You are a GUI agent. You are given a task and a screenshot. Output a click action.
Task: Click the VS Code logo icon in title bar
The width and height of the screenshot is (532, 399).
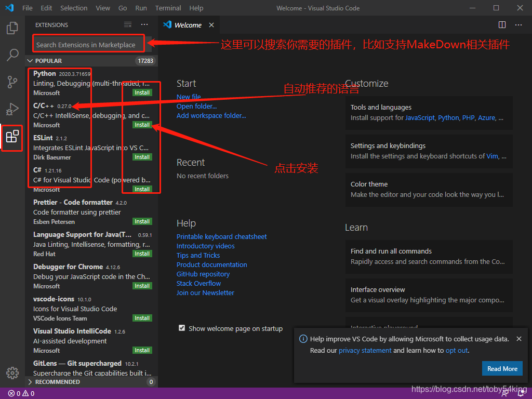(9, 8)
